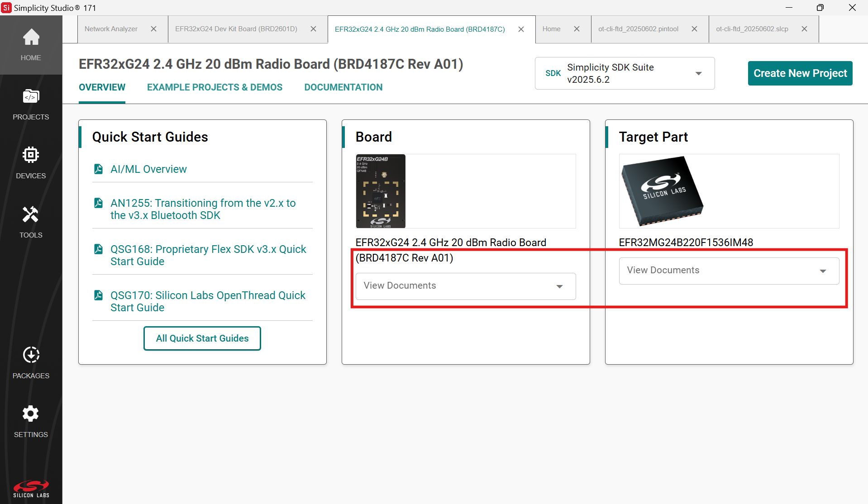The width and height of the screenshot is (868, 504).
Task: Click the Create New Project button
Action: point(800,73)
